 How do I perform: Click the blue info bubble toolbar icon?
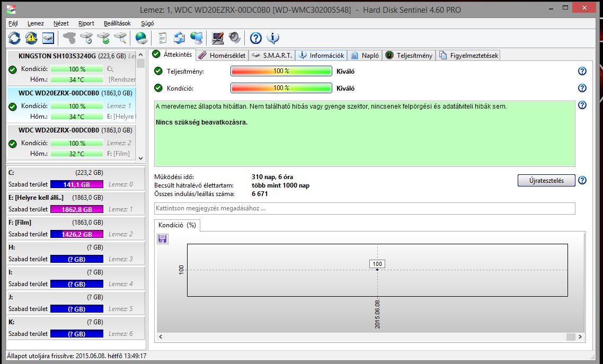pyautogui.click(x=273, y=38)
